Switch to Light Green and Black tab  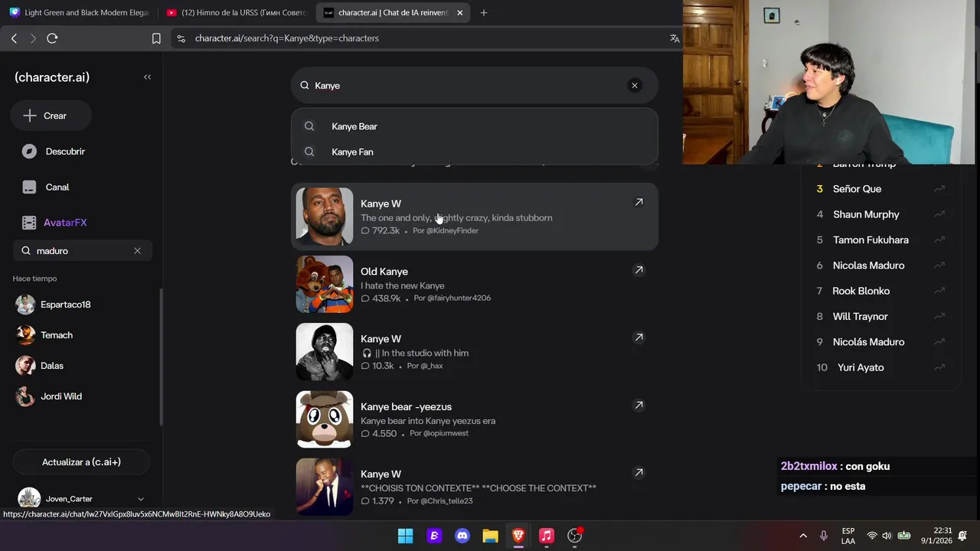[80, 12]
